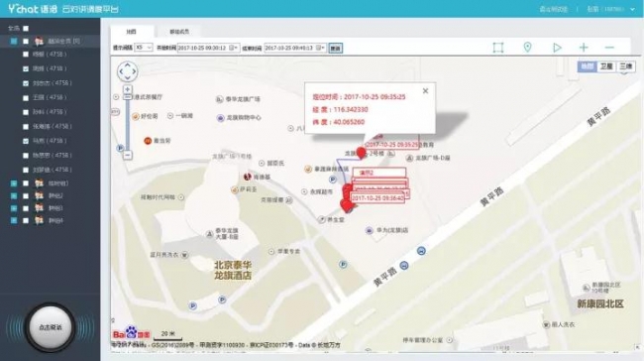Expand the account menu chevron at top right

click(x=632, y=9)
